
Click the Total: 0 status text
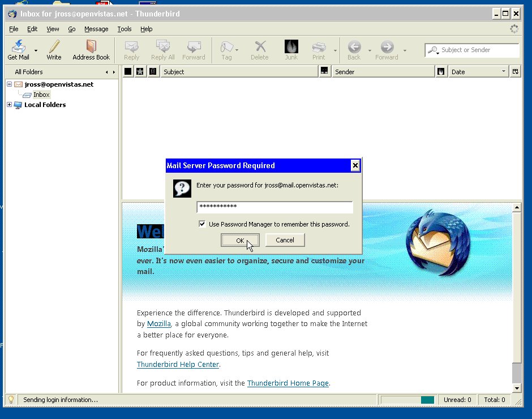[x=494, y=400]
